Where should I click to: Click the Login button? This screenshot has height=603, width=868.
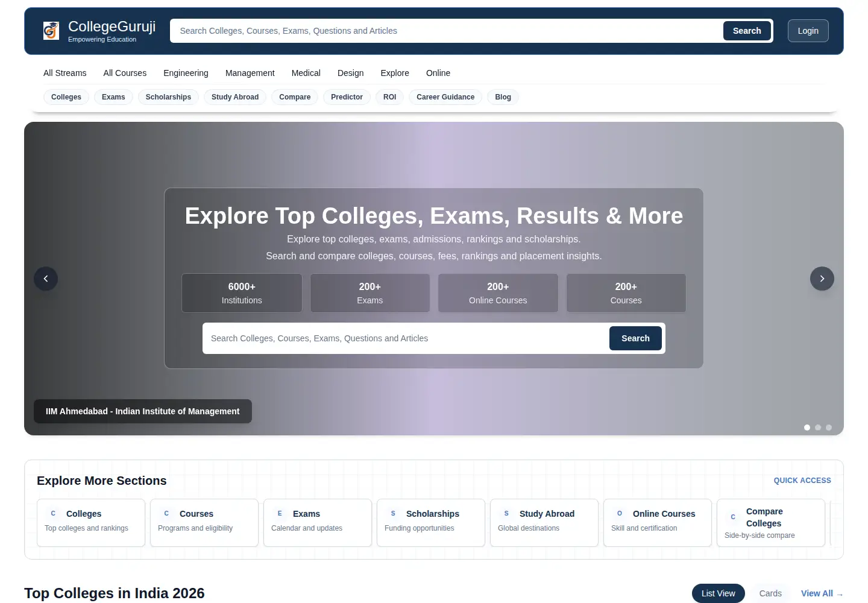click(x=808, y=31)
